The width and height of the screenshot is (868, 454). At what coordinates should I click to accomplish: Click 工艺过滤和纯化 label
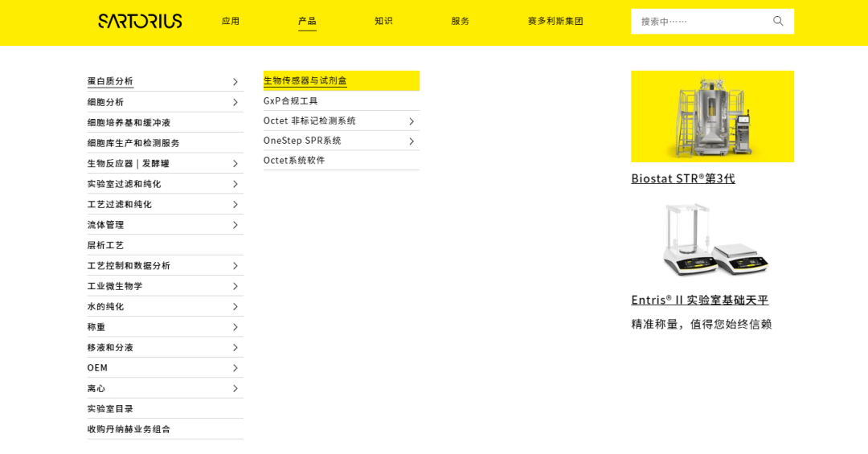click(120, 204)
